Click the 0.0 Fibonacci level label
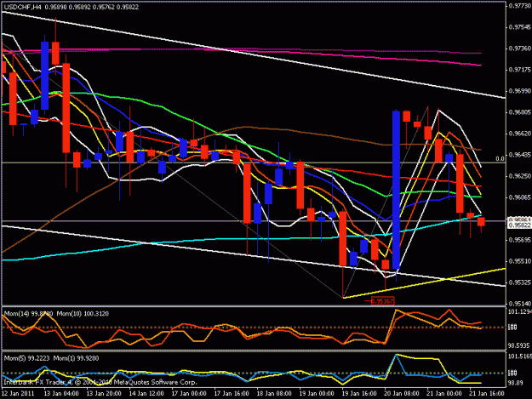Viewport: 532px width, 399px height. [500, 158]
